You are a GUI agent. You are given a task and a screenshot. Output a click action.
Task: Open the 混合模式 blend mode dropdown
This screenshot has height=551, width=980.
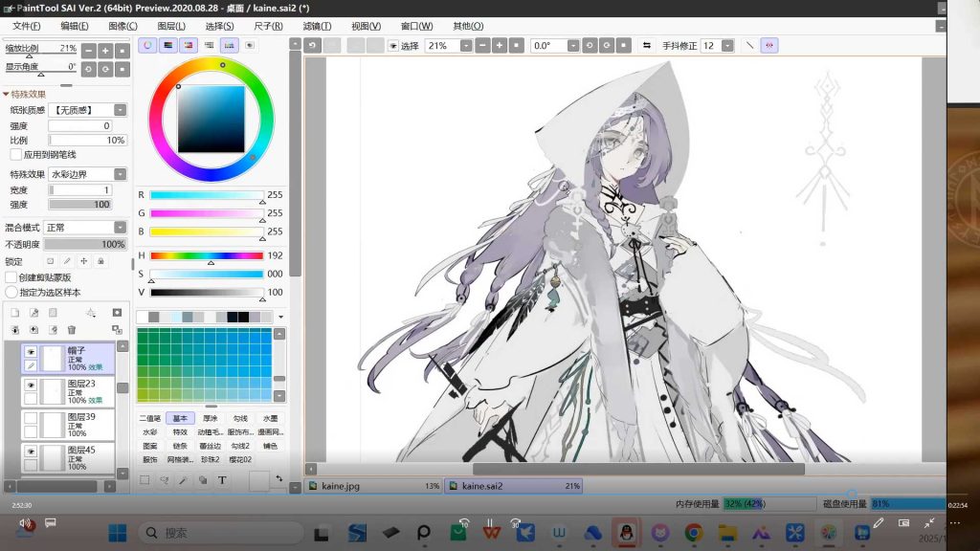click(120, 228)
